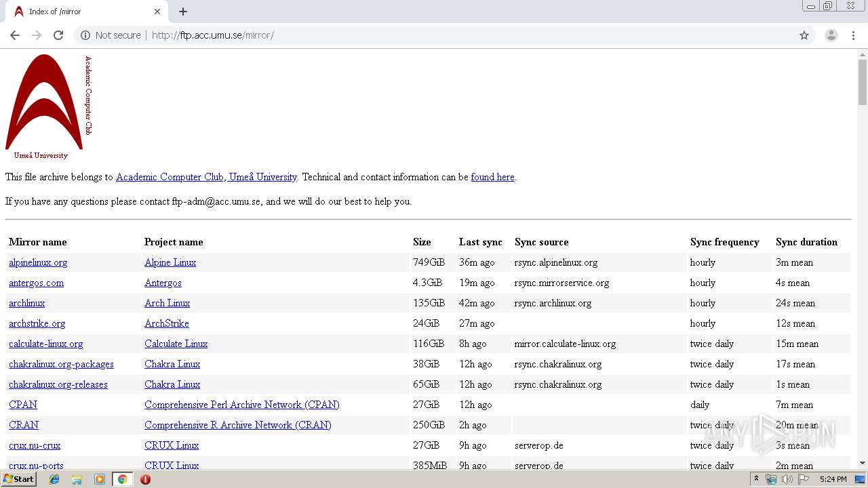This screenshot has width=868, height=488.
Task: Open the Antergos project link
Action: 163,283
